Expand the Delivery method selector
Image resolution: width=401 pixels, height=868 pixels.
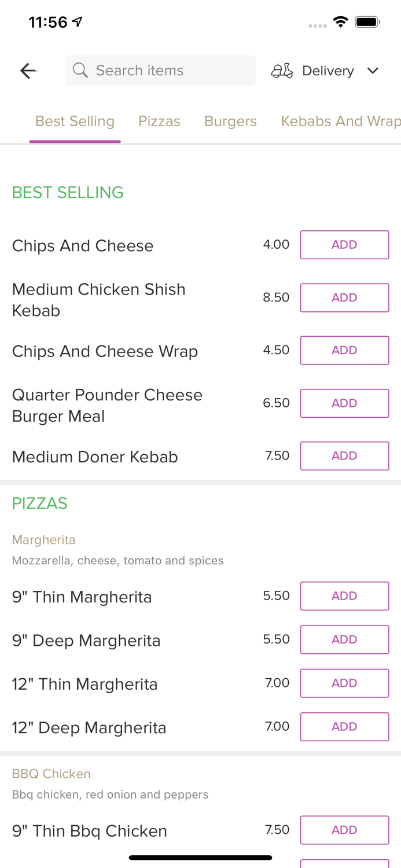pos(328,70)
